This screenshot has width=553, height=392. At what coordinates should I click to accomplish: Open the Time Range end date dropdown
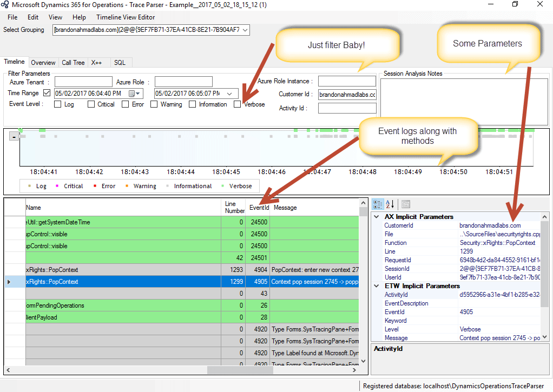point(229,94)
